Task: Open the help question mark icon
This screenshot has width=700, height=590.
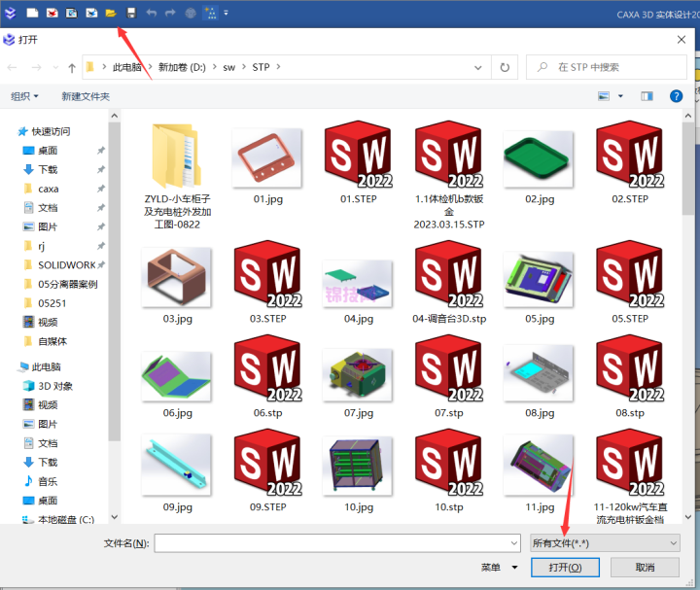Action: (677, 96)
